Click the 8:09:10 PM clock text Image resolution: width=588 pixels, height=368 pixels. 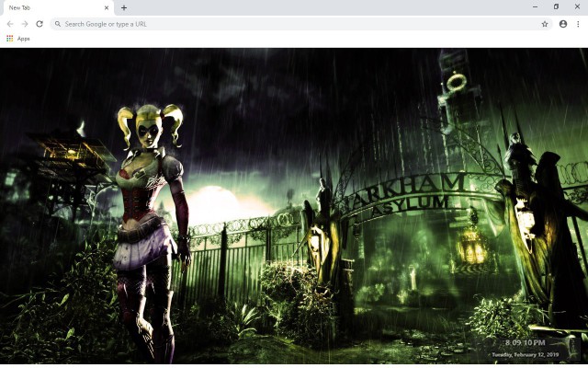tap(525, 342)
